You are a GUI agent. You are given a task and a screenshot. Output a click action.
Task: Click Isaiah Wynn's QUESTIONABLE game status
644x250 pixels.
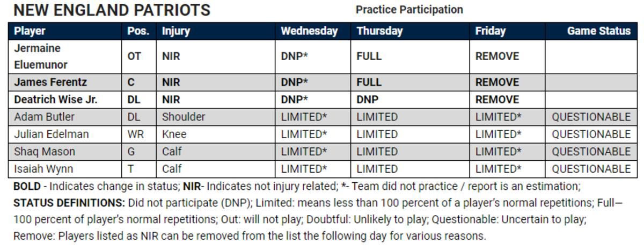591,169
